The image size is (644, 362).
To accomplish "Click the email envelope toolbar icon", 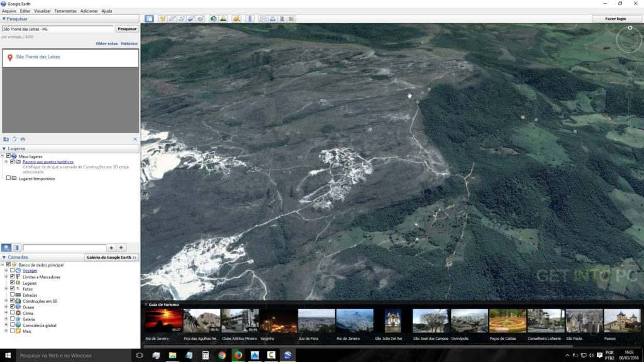I will click(x=264, y=19).
